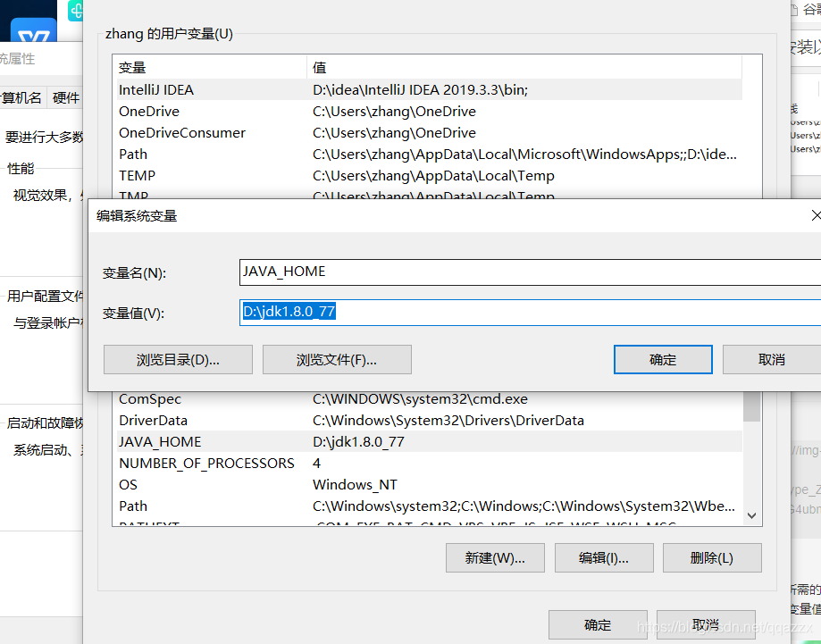
Task: Click the blue WPS icon behind the dialogs
Action: click(x=34, y=30)
